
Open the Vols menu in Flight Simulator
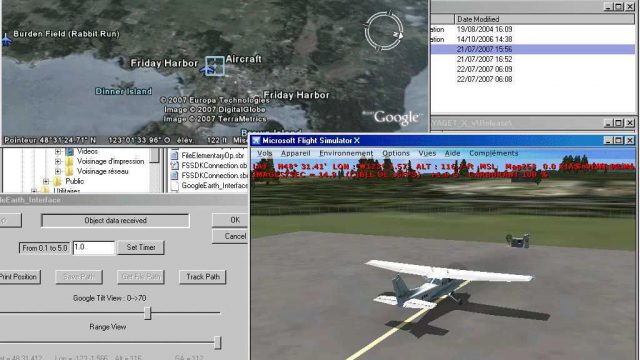pyautogui.click(x=264, y=153)
